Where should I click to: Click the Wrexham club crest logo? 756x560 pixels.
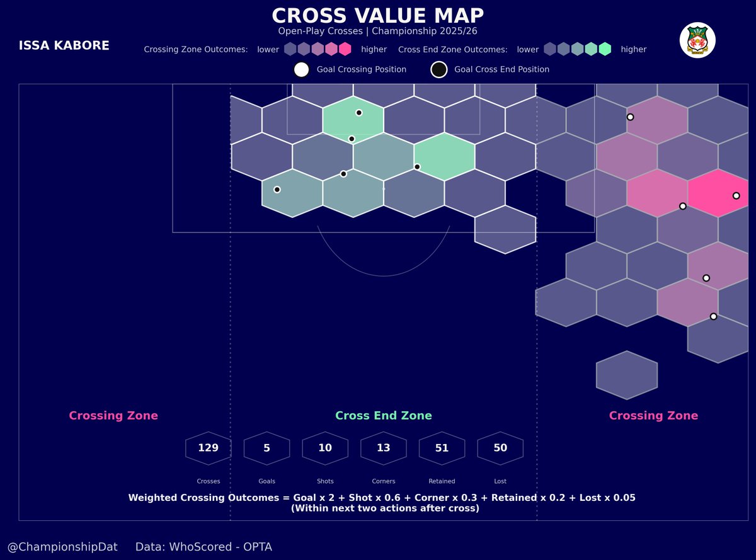697,41
